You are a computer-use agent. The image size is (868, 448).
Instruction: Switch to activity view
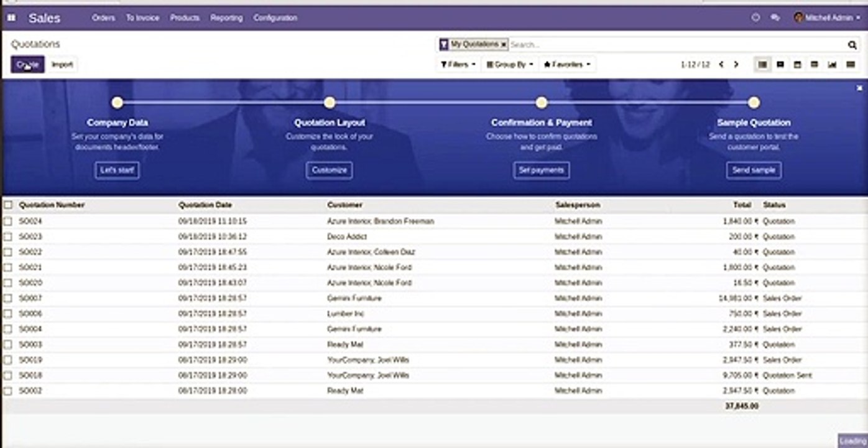point(851,65)
